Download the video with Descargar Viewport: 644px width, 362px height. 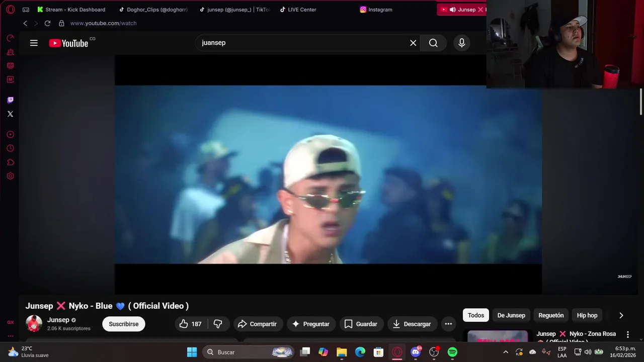[x=412, y=324]
